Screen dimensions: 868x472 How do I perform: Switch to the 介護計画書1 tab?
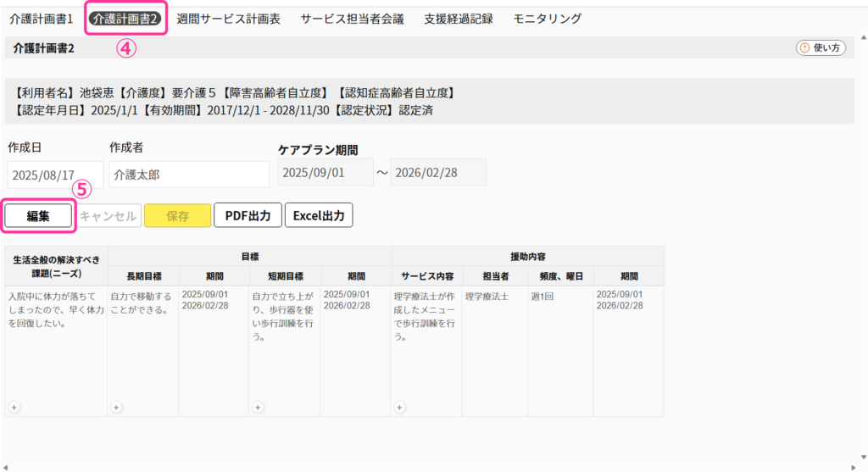41,19
